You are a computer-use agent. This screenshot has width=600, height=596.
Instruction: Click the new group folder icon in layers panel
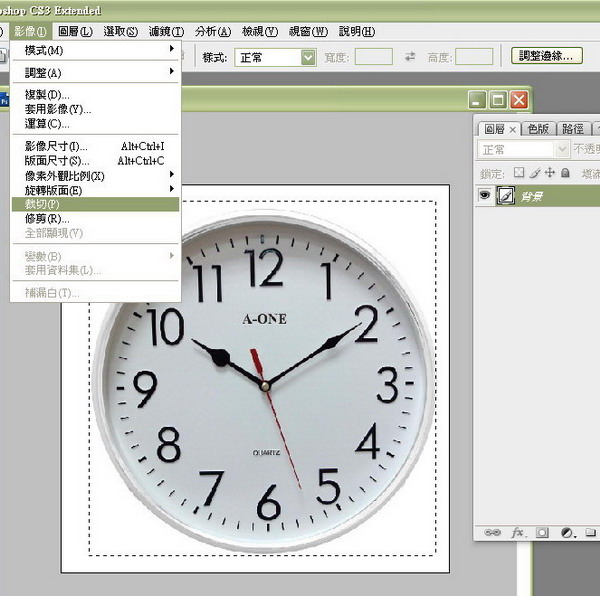click(590, 532)
